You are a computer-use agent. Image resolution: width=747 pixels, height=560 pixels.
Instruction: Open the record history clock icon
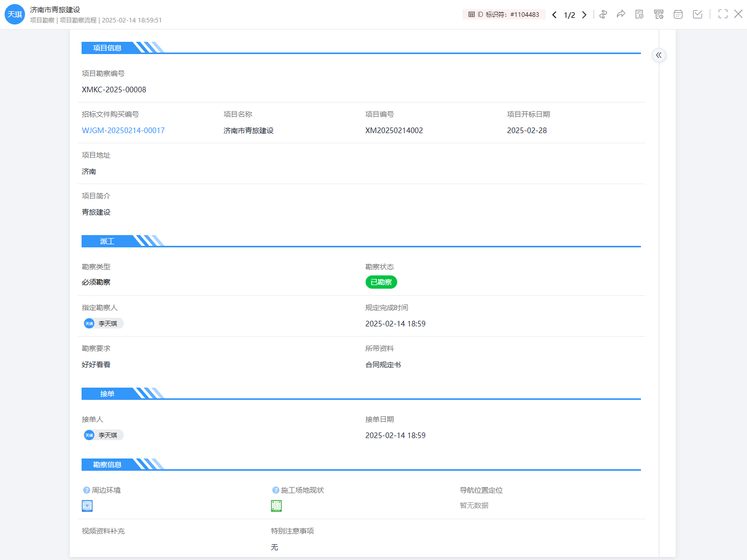tap(659, 14)
